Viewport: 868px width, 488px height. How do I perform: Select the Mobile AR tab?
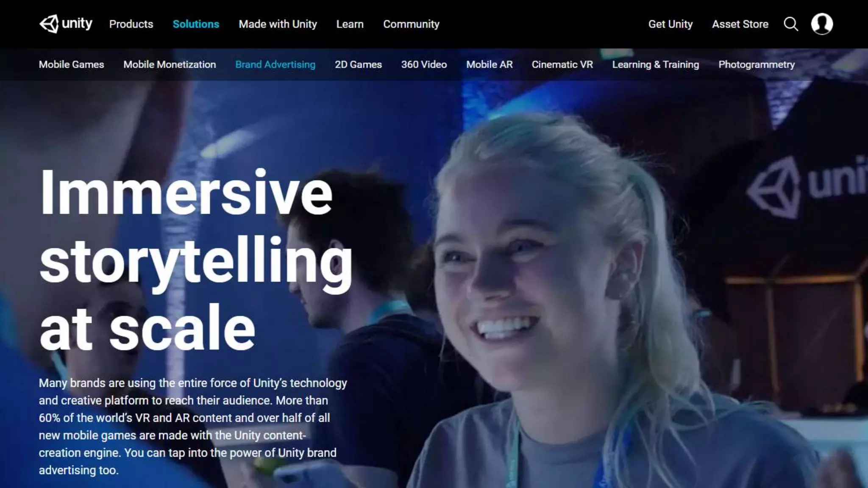point(489,64)
